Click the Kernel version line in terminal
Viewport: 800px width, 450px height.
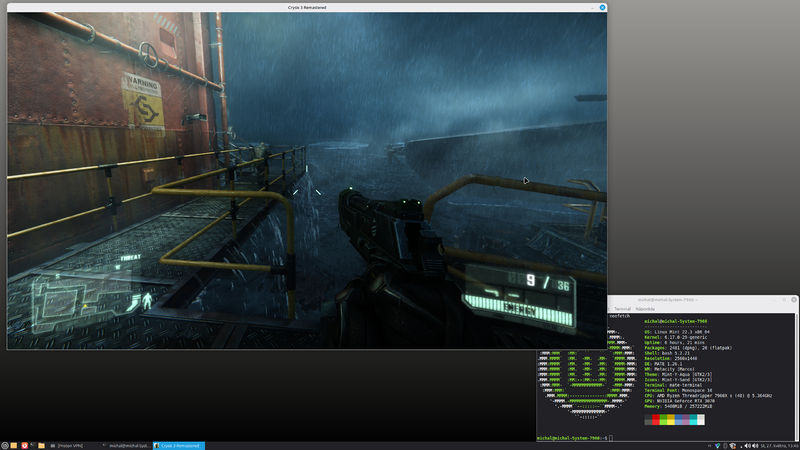(x=676, y=337)
